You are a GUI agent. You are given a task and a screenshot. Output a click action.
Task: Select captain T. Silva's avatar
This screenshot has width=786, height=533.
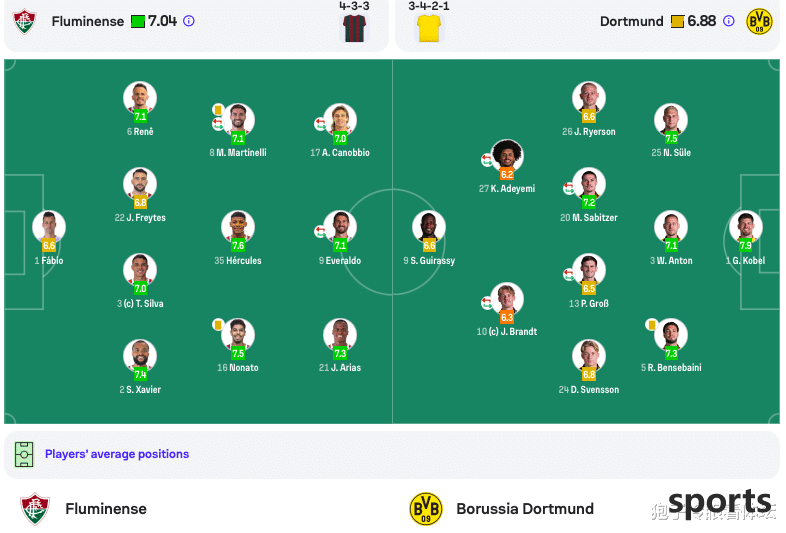coord(140,270)
